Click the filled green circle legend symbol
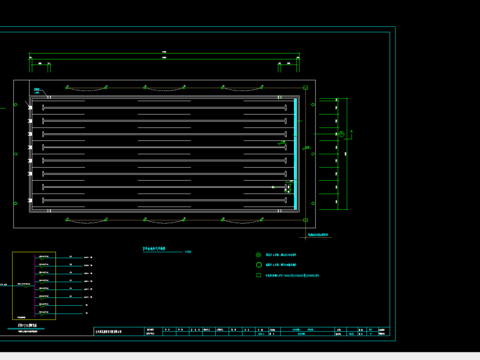Image resolution: width=480 pixels, height=360 pixels. click(258, 255)
